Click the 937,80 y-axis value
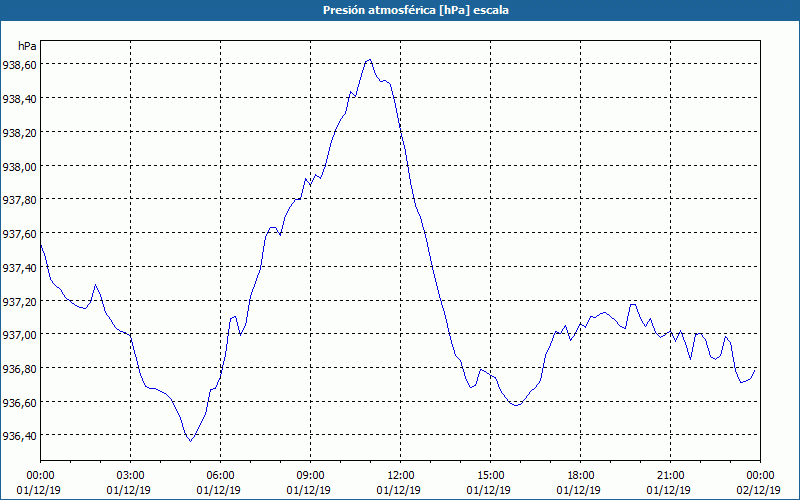800x500 pixels. (19, 199)
